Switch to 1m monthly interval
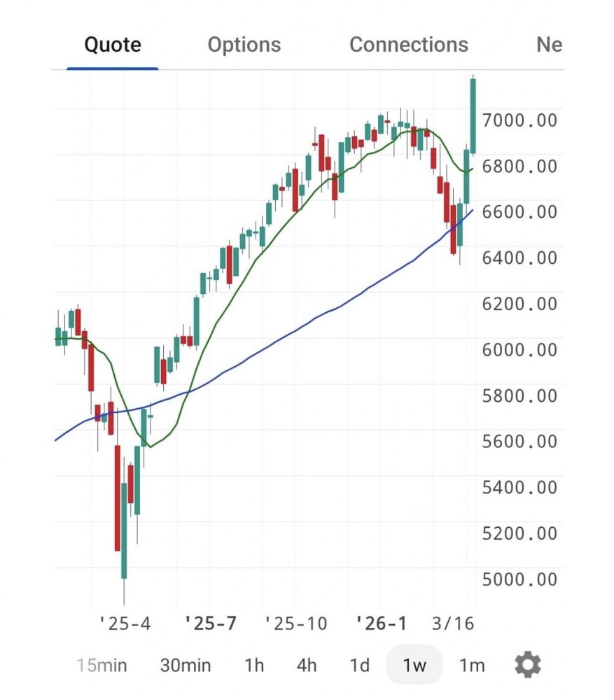 472,665
